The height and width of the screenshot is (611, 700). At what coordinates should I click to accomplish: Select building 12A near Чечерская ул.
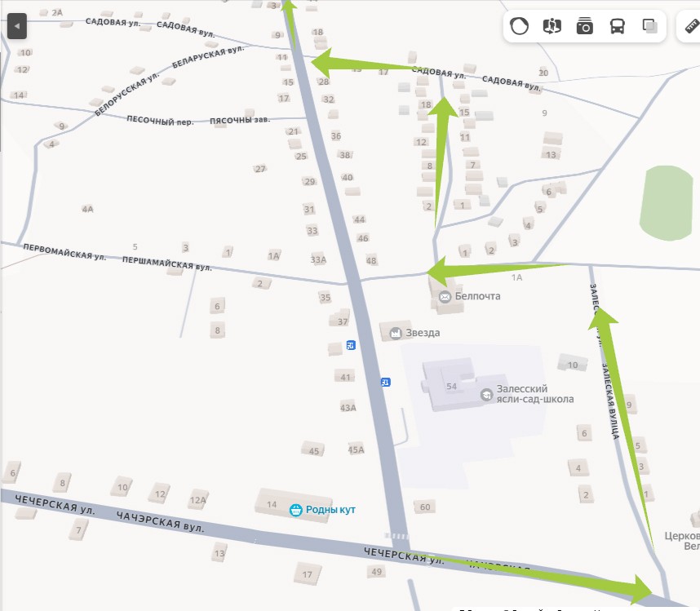[x=198, y=500]
